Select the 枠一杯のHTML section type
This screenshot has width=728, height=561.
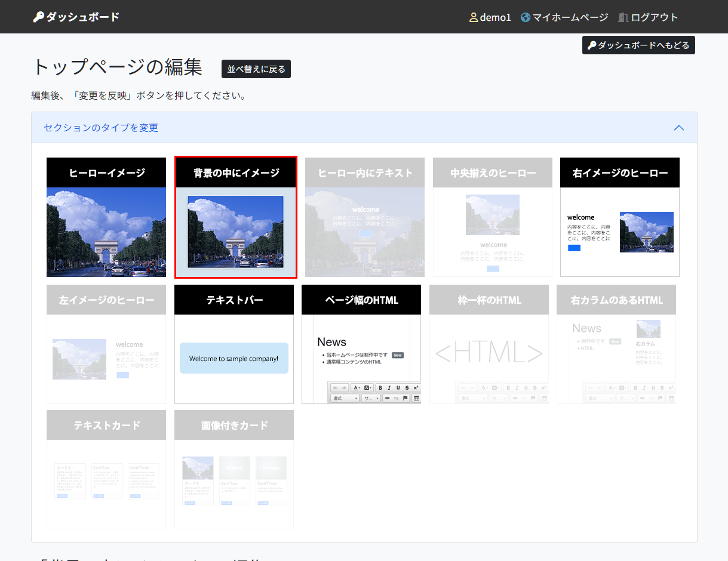pos(489,344)
